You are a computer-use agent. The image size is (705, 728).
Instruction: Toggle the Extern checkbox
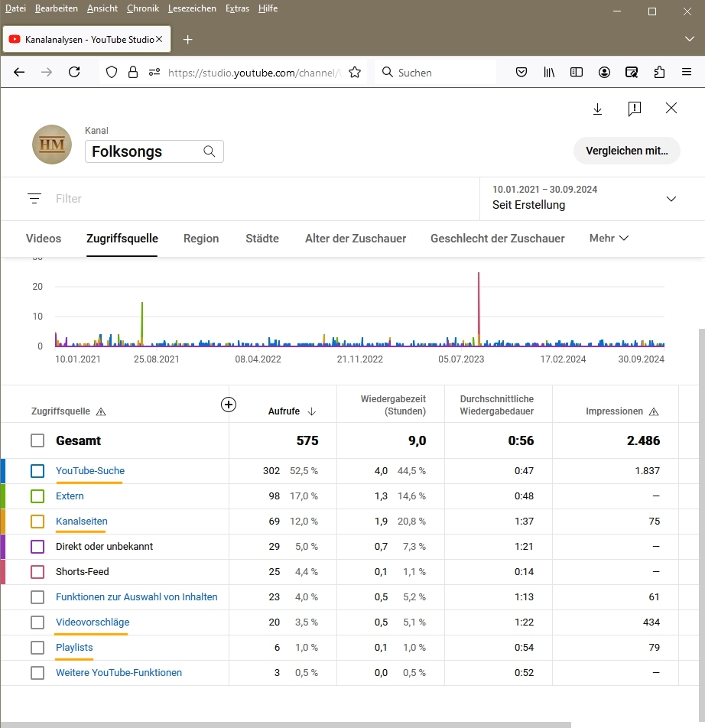click(37, 496)
